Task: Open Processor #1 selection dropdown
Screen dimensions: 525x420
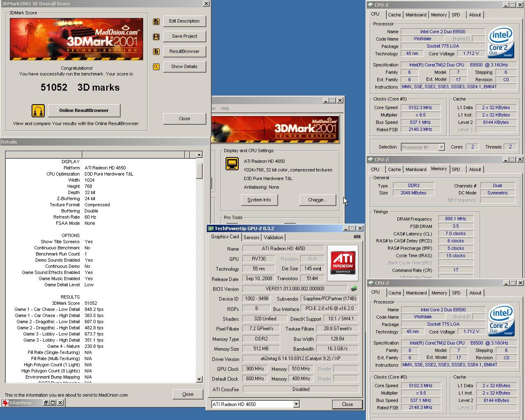Action: pyautogui.click(x=441, y=147)
